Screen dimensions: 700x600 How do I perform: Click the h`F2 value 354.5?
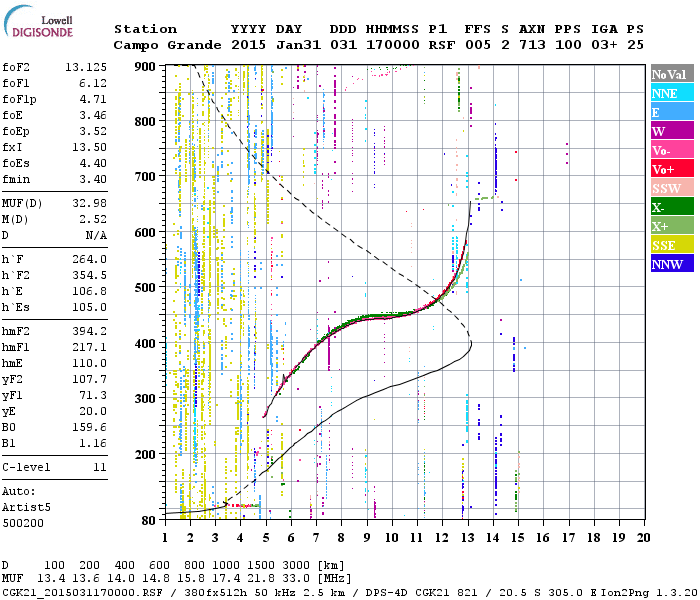tap(89, 276)
